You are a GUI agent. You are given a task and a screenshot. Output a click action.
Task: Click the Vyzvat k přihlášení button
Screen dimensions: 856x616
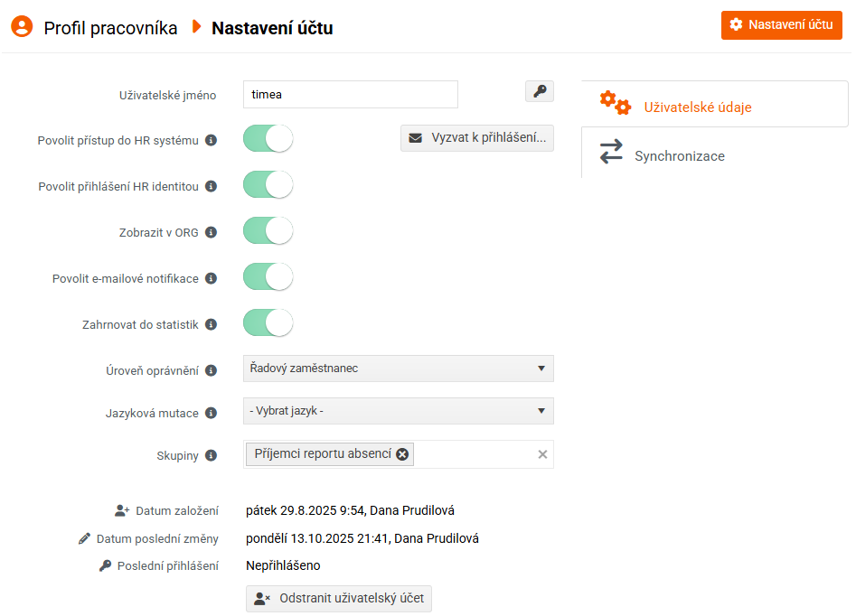[477, 138]
